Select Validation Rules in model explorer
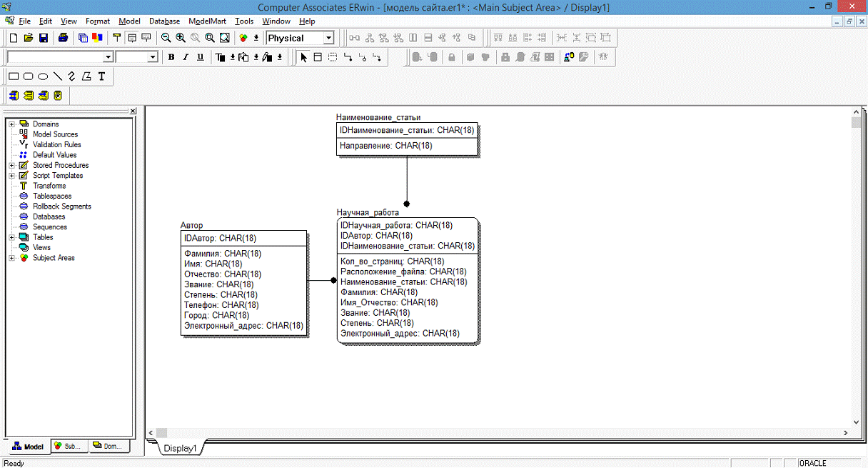 (x=56, y=144)
